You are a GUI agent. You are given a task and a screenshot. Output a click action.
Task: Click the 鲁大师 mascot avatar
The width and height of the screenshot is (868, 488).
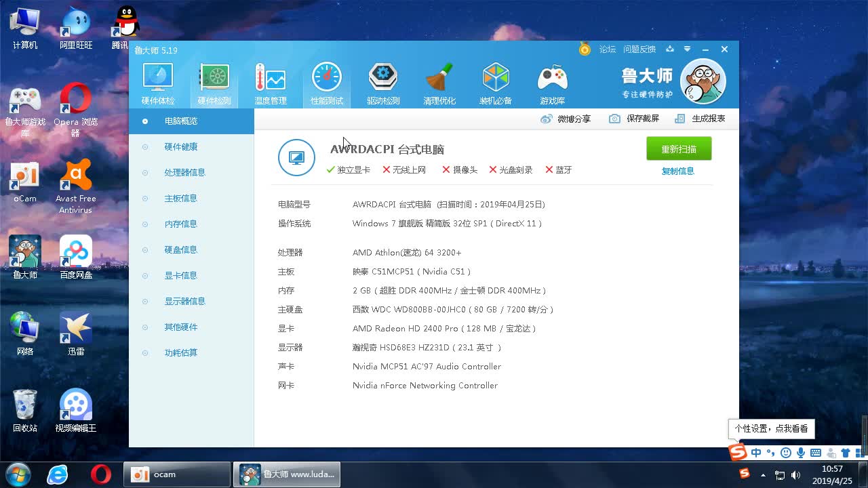(703, 81)
